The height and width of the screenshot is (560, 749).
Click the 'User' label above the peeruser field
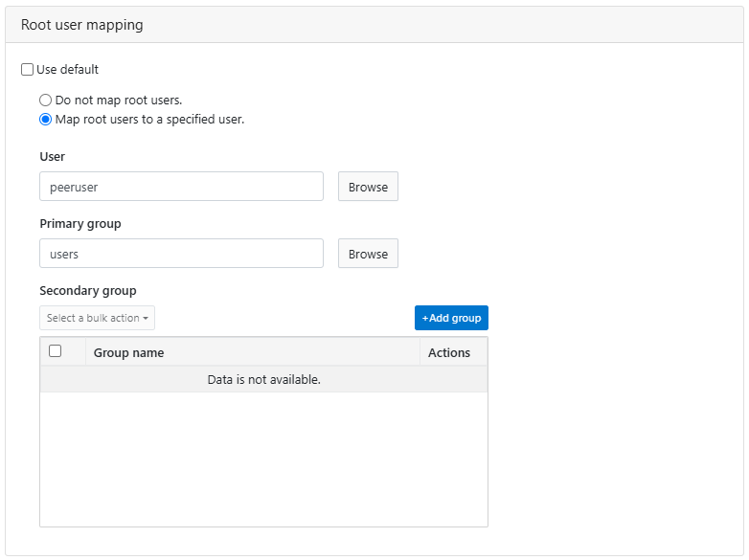coord(53,156)
